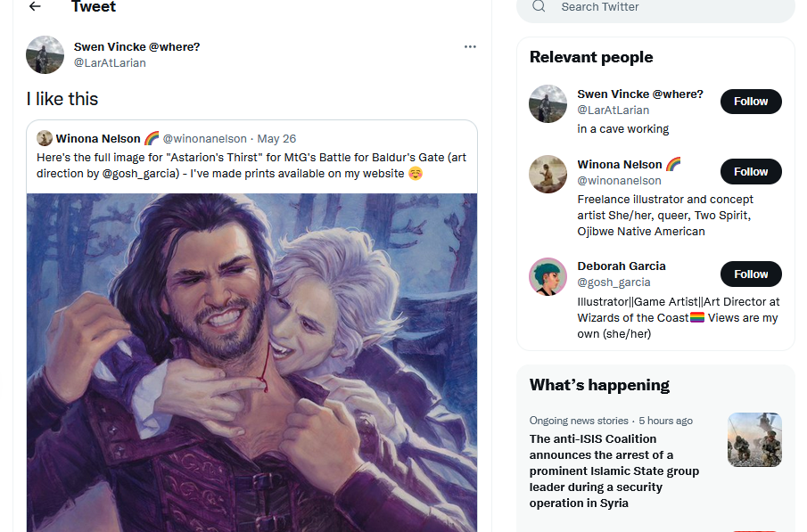This screenshot has height=532, width=807.
Task: Open the @LarAtLarian handle under tweet author
Action: (110, 63)
